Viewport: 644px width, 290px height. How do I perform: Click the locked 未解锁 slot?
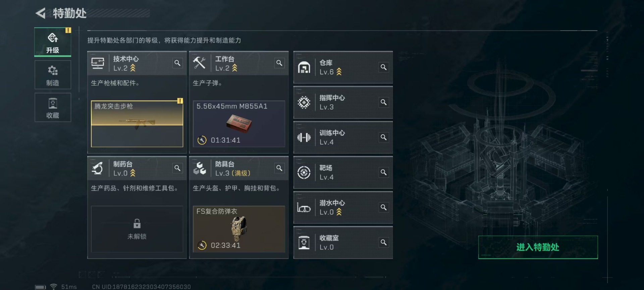pos(137,229)
